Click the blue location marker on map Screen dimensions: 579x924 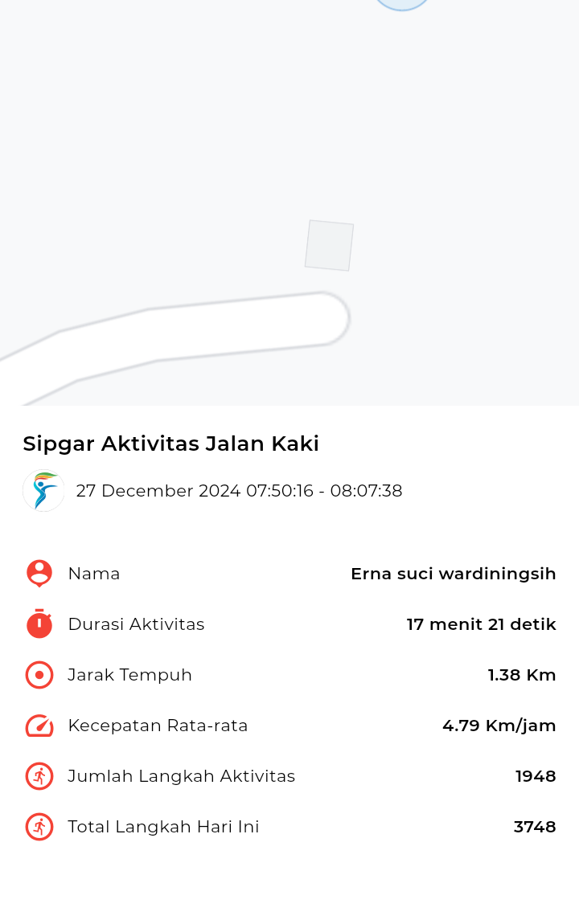(x=402, y=5)
